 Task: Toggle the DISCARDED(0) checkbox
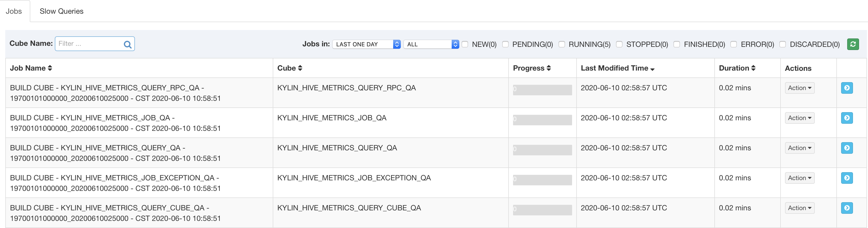(783, 44)
